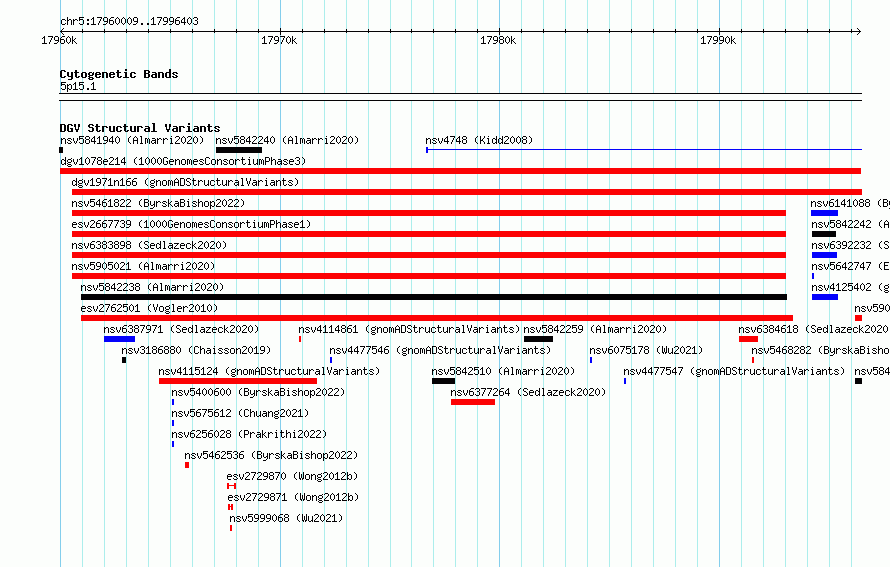Click the Cytogenetic Bands track title
Viewport: 890px width, 567px height.
pos(119,74)
